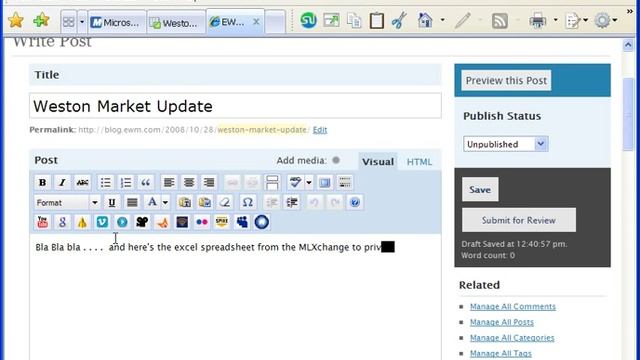
Task: Switch to the Visual editor tab
Action: tap(378, 162)
